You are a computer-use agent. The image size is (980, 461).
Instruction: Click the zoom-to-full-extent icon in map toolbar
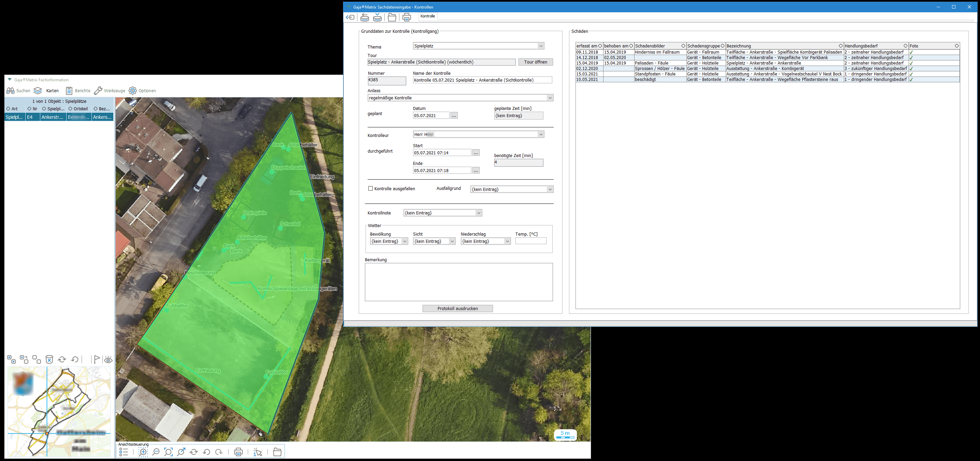tap(168, 452)
